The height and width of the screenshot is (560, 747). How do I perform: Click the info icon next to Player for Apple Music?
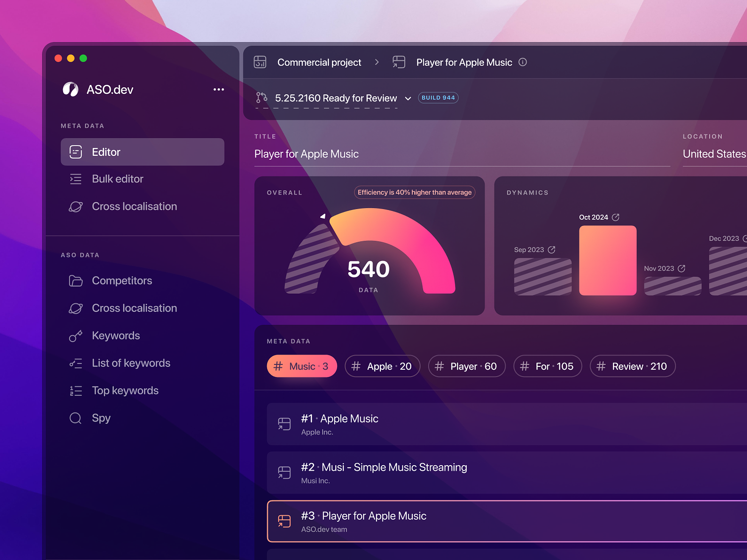click(x=523, y=62)
